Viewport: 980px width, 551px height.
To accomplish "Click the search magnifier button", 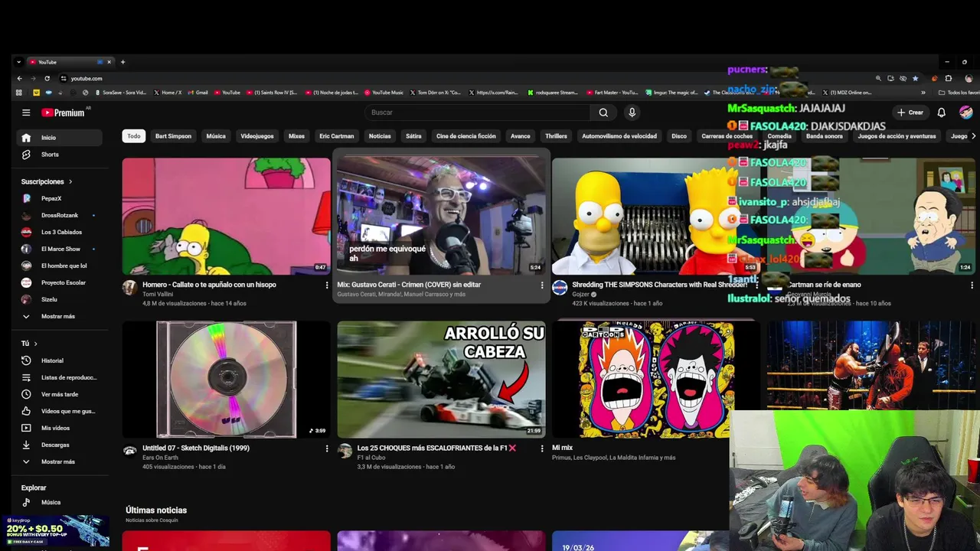I will (603, 112).
